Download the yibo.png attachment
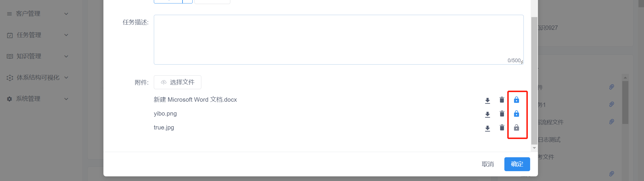The image size is (644, 181). coord(488,114)
